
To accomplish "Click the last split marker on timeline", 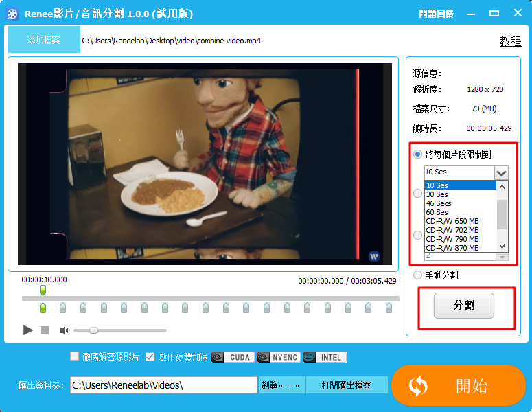I will [389, 308].
